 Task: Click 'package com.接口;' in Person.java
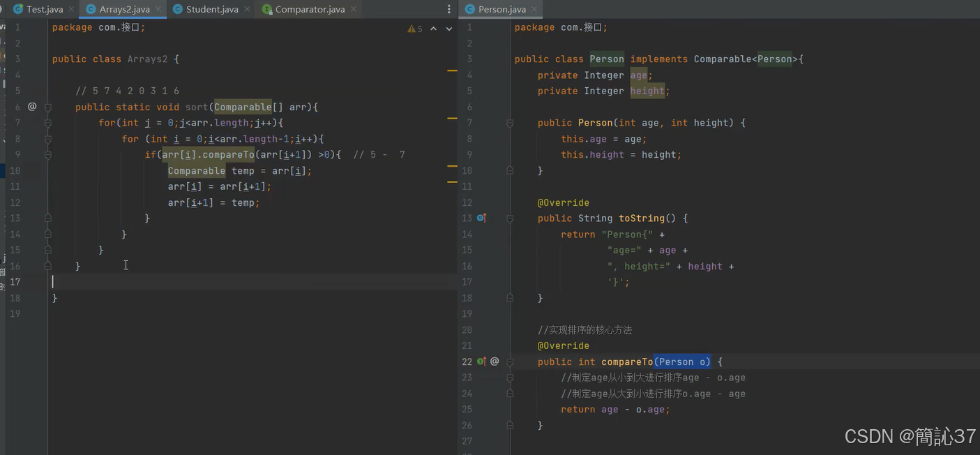(561, 27)
